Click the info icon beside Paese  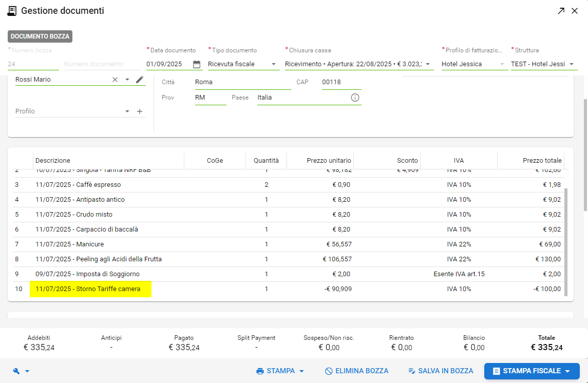pyautogui.click(x=355, y=98)
